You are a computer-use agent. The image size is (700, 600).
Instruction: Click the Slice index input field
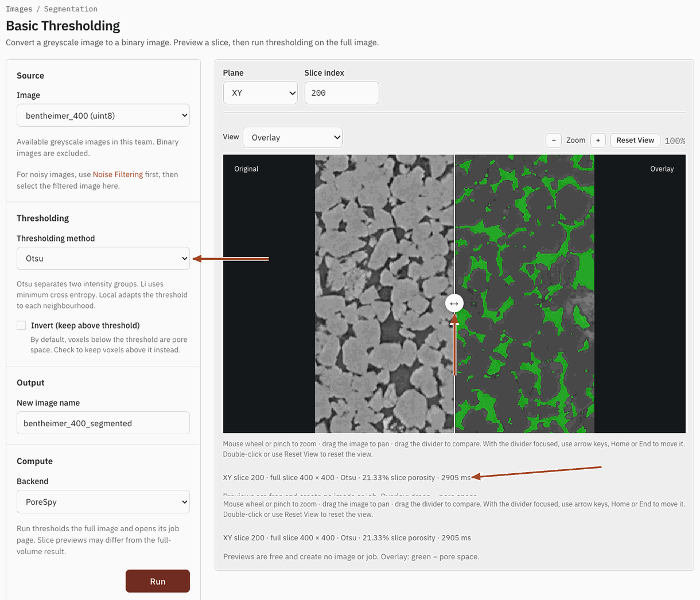[342, 93]
